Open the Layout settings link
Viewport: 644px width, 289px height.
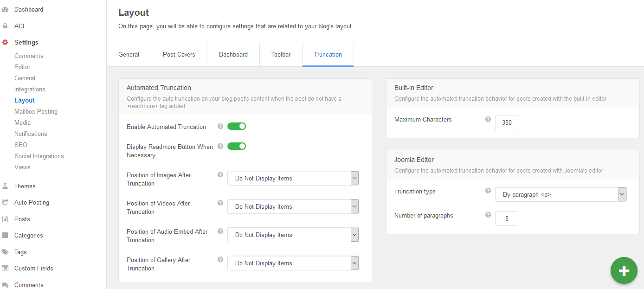coord(25,100)
